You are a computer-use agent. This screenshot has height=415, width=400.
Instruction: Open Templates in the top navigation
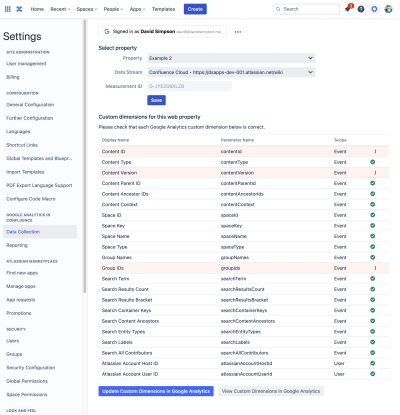pos(163,9)
